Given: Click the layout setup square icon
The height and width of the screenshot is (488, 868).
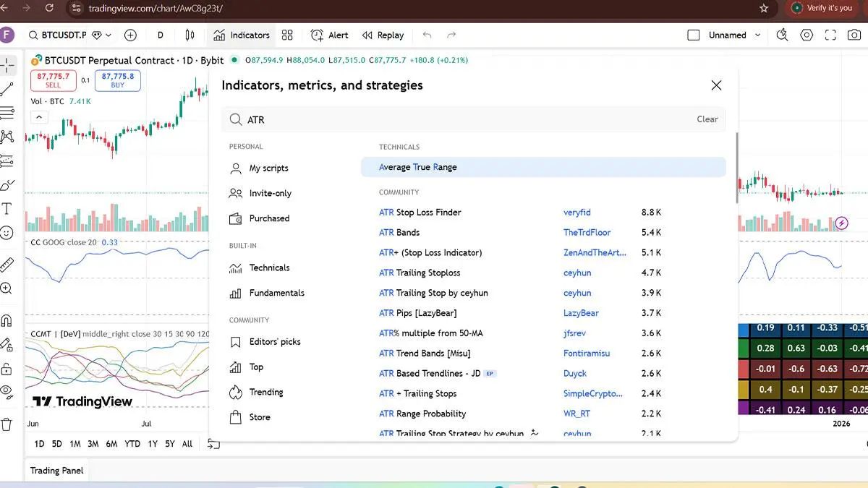Looking at the screenshot, I should [x=694, y=35].
